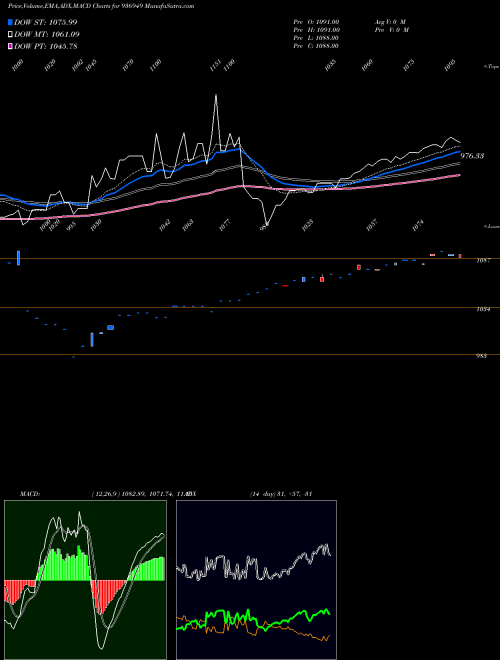Screen dimensions: 500x660
Task: Click the tallest white price spike peak
Action: (216, 96)
